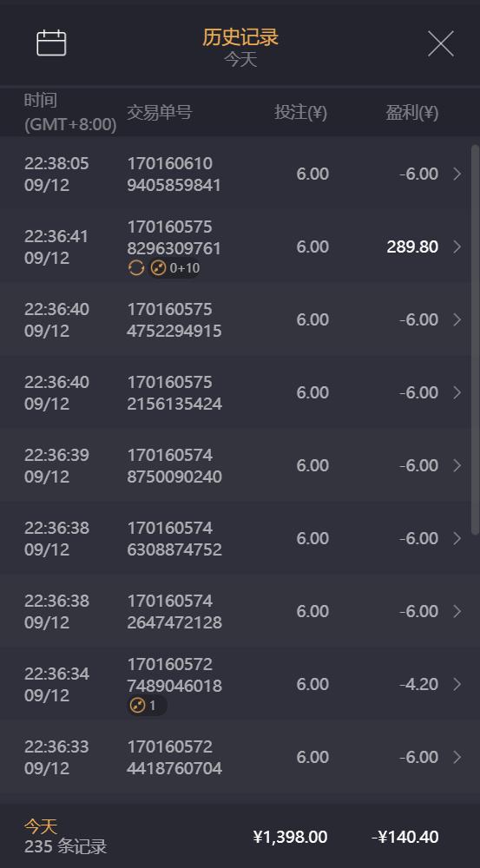Open chevron for order 2647472128
Viewport: 480px width, 868px height.
tap(457, 611)
